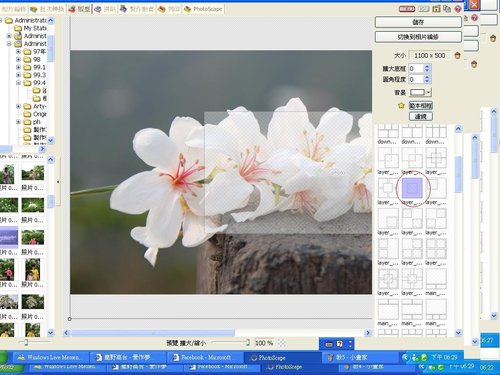Open the PhotoScape home tab
Screen dimensions: 500x375
[x=203, y=9]
